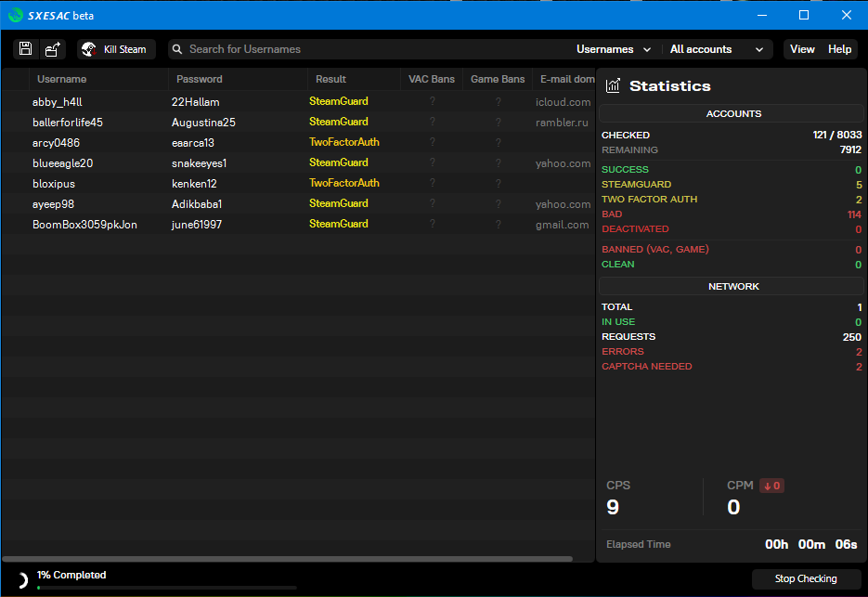Screen dimensions: 868x597
Task: Select the abby_h4ll account row
Action: (298, 102)
